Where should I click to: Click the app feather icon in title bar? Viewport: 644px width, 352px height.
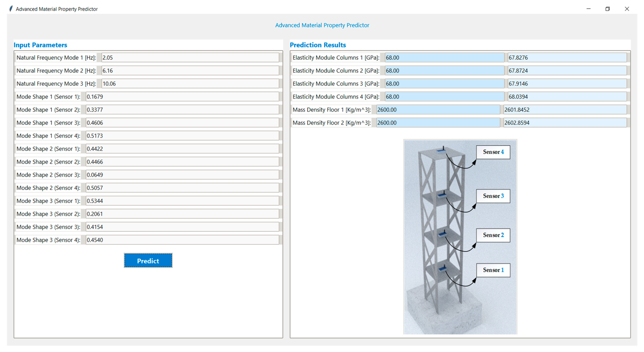tap(11, 9)
